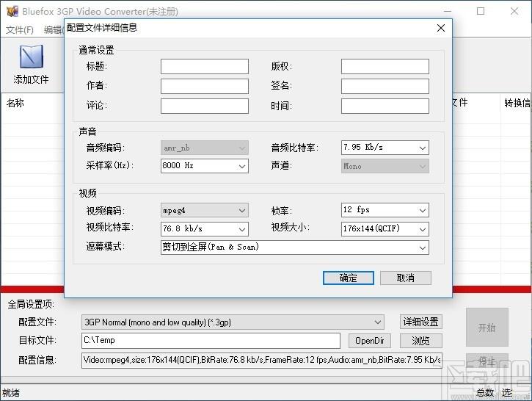
Task: Open the 遮幕模式 Pan & Scan dropdown
Action: click(295, 248)
